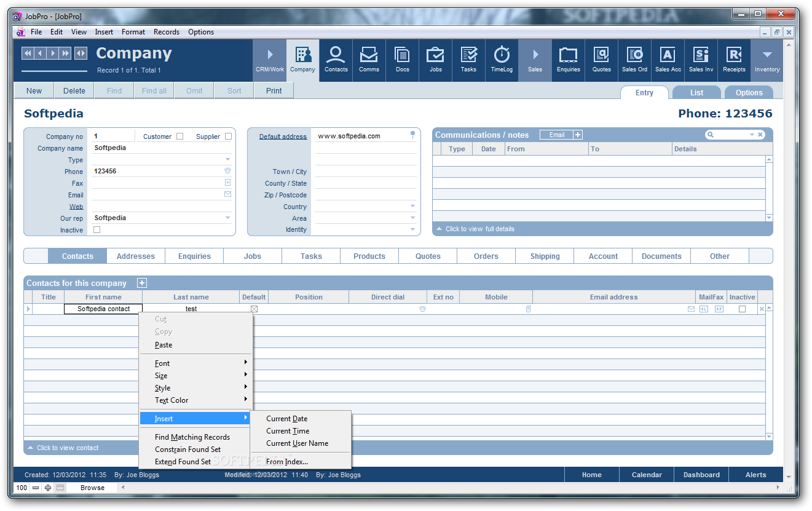This screenshot has height=511, width=812.
Task: Go to first record arrow
Action: tap(28, 53)
